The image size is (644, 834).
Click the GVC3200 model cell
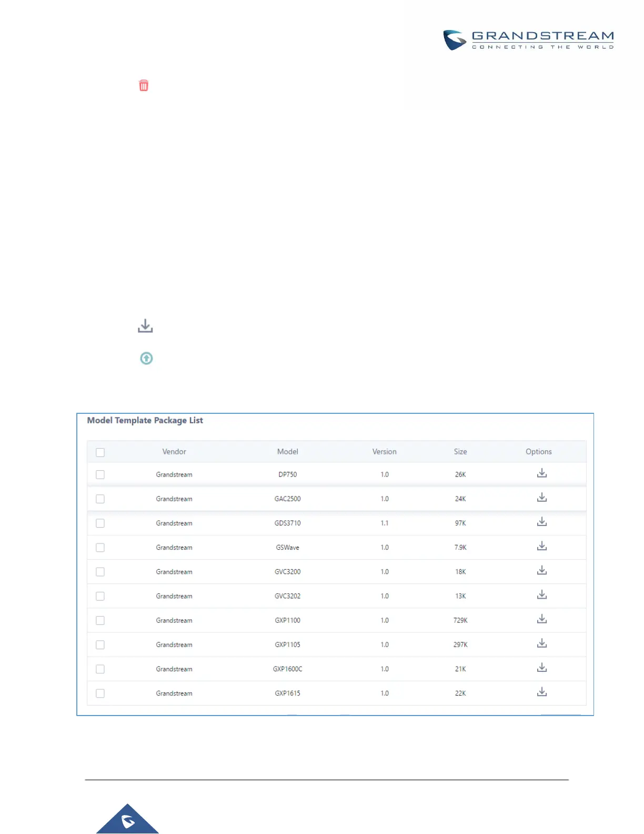[288, 572]
